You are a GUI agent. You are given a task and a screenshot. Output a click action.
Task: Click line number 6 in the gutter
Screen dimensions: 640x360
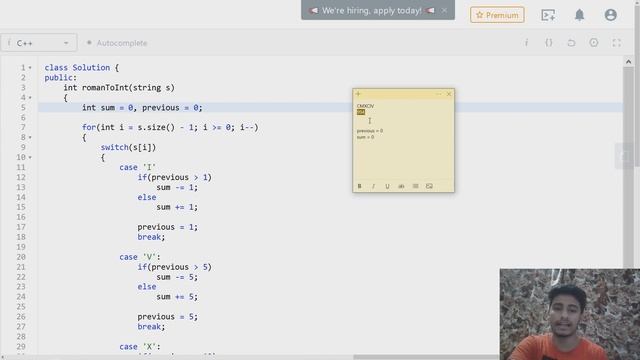[x=23, y=118]
